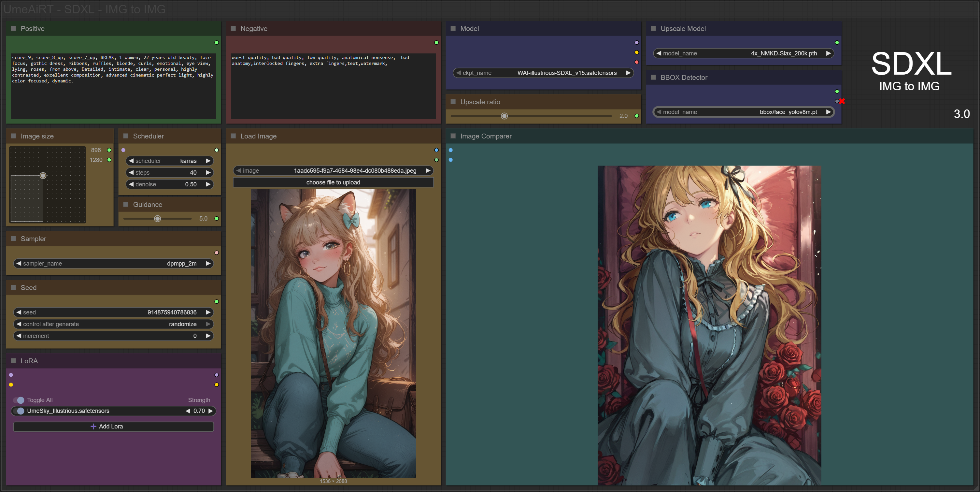Screen dimensions: 980x492
Task: Switch the Toggle All LoRA switch
Action: click(19, 400)
